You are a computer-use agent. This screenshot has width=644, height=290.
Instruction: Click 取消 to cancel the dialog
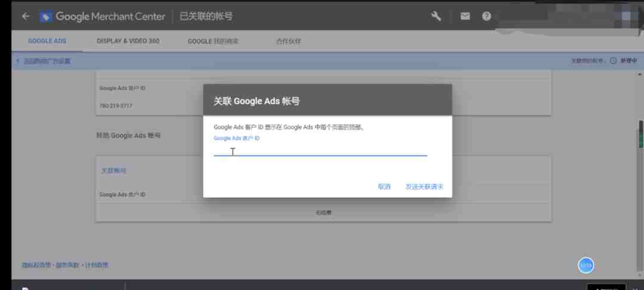384,187
